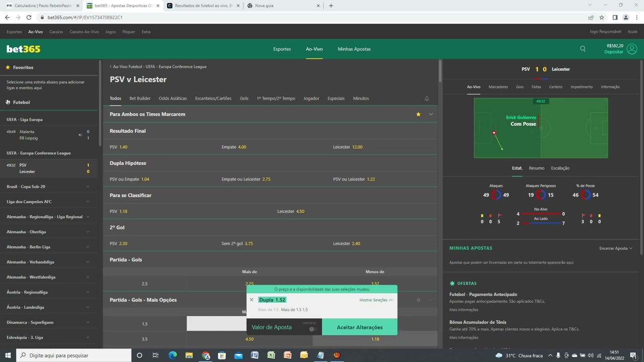Open Chrome three-dot menu

tap(636, 17)
